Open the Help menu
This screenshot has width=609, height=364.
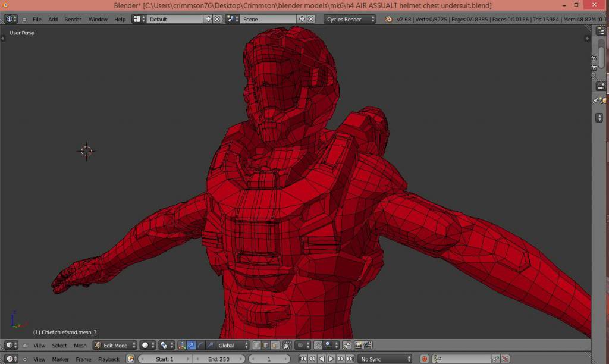120,20
